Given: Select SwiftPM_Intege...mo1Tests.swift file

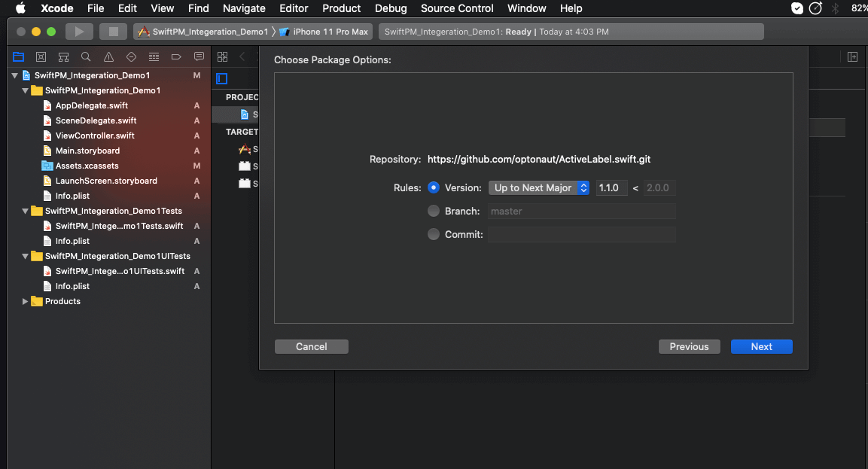Looking at the screenshot, I should tap(119, 226).
